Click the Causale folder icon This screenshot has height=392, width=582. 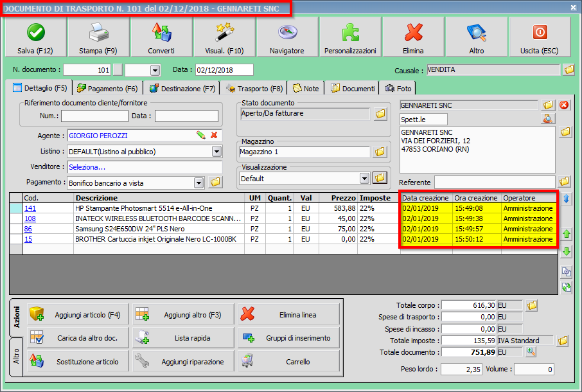[569, 69]
